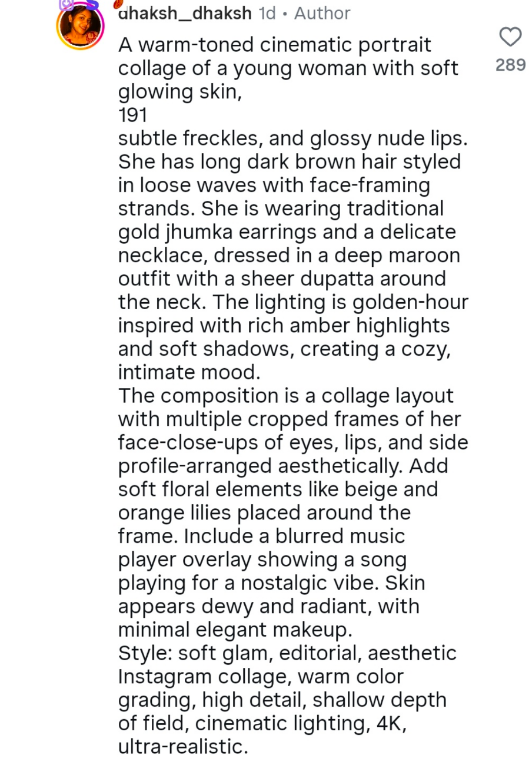This screenshot has height=768, width=529.
Task: Open the commenter's profile picture with story ring
Action: tap(80, 25)
